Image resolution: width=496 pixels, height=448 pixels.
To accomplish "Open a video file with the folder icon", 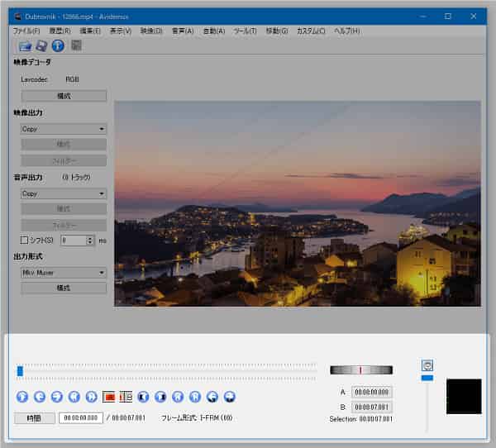I will (x=25, y=45).
